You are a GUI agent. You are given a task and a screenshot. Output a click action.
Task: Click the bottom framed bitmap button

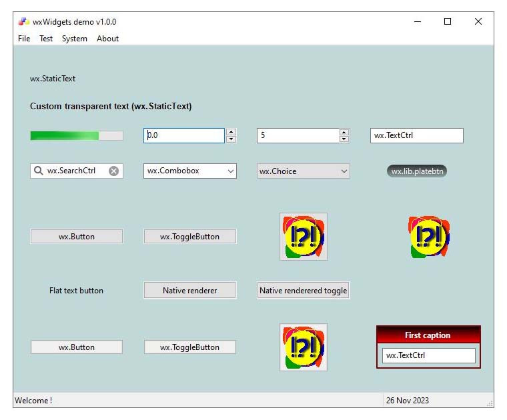pyautogui.click(x=304, y=347)
